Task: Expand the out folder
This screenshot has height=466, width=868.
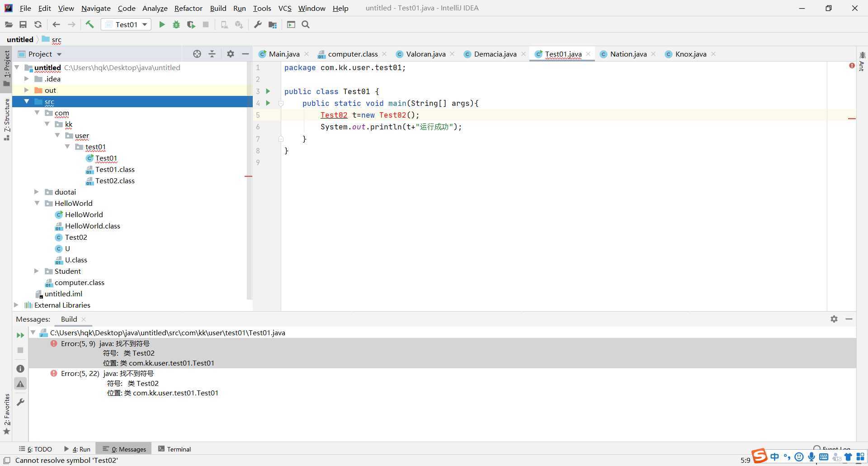Action: tap(26, 90)
